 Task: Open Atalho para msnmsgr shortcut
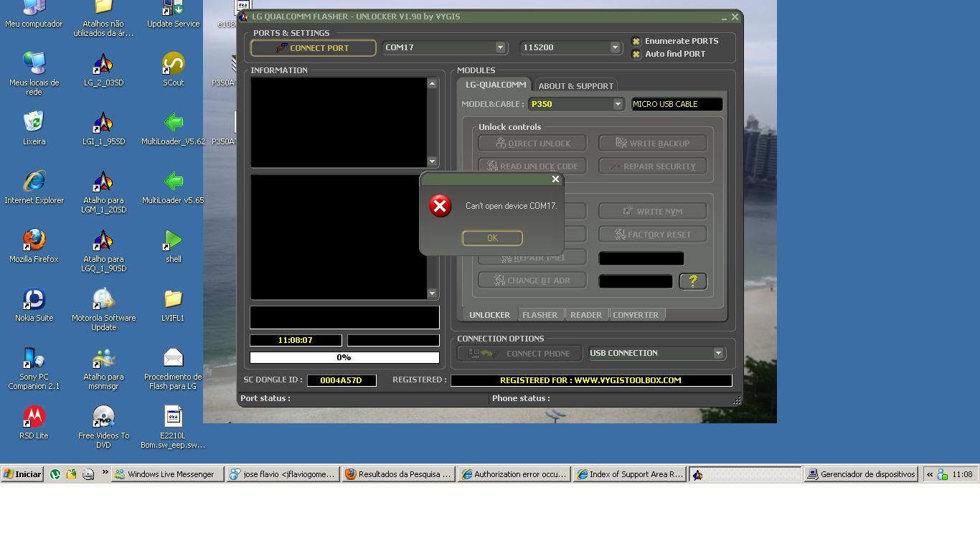[103, 367]
